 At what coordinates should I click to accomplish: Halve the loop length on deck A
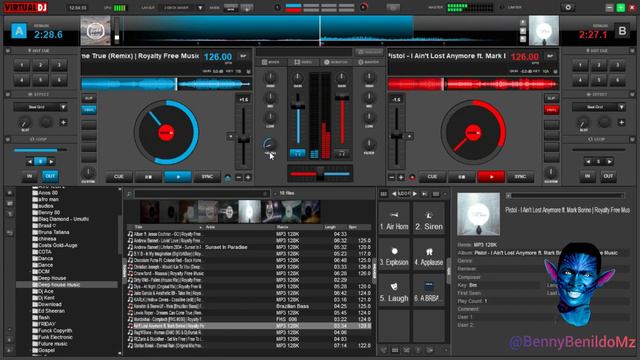[x=29, y=162]
